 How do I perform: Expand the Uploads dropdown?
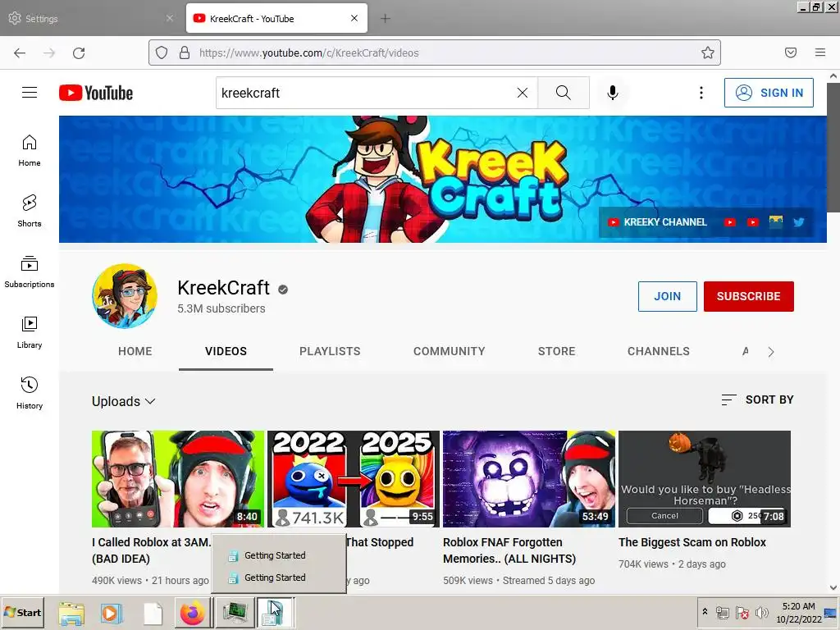[124, 401]
